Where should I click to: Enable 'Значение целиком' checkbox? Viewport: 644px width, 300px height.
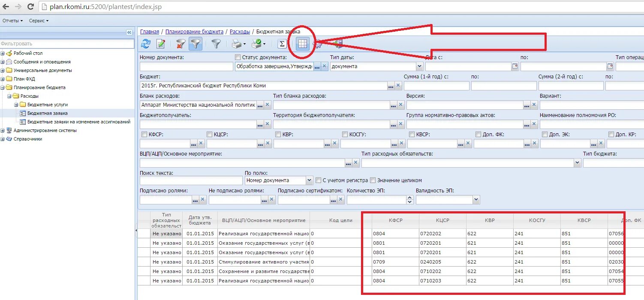pos(373,180)
